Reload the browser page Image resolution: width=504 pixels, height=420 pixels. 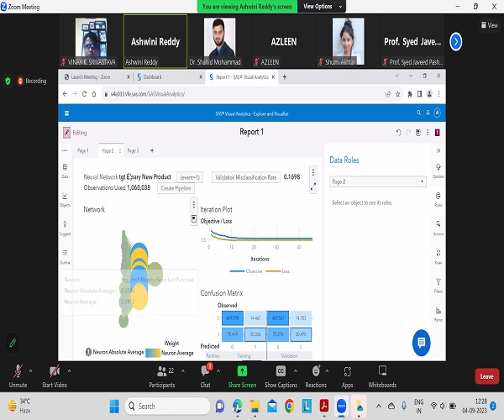(x=84, y=94)
